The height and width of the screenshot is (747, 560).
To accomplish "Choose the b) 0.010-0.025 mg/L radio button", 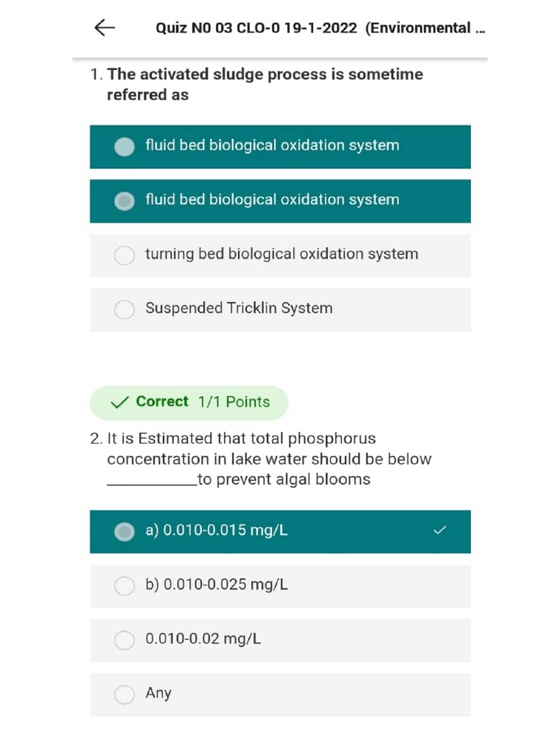I will click(125, 586).
